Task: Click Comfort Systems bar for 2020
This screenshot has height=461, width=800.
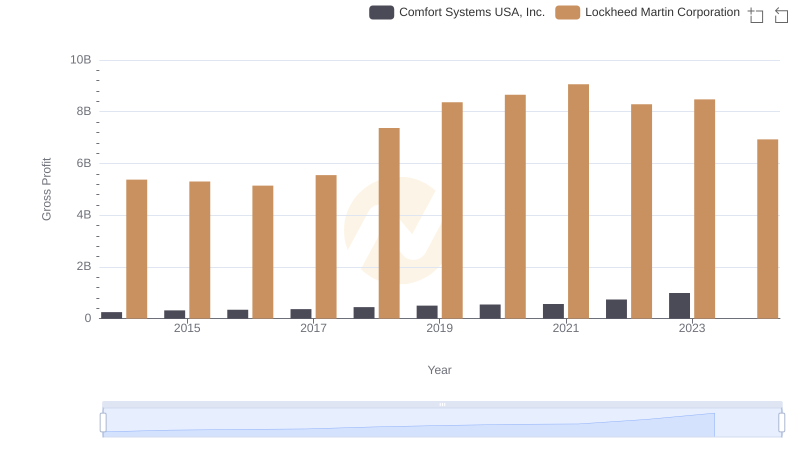Action: point(490,312)
